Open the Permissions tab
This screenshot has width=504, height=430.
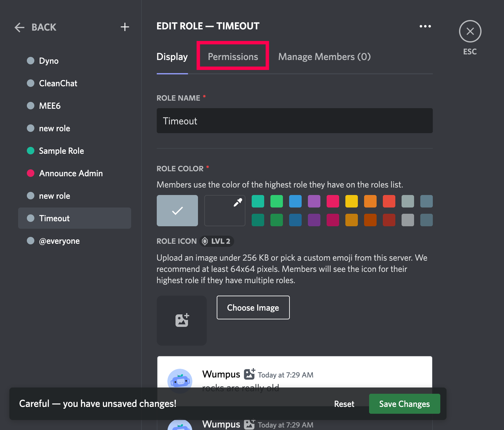tap(233, 57)
